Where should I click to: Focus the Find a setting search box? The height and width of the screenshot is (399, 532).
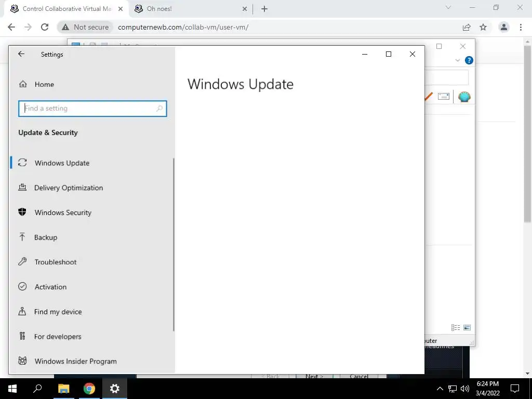click(x=92, y=109)
